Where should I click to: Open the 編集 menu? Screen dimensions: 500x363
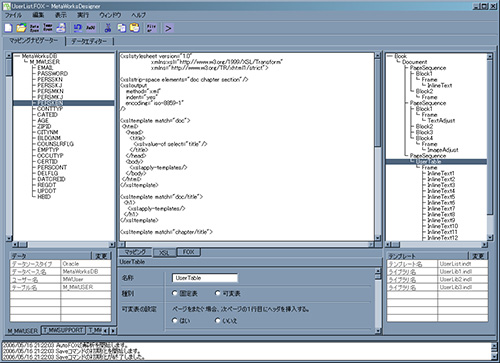tap(38, 15)
